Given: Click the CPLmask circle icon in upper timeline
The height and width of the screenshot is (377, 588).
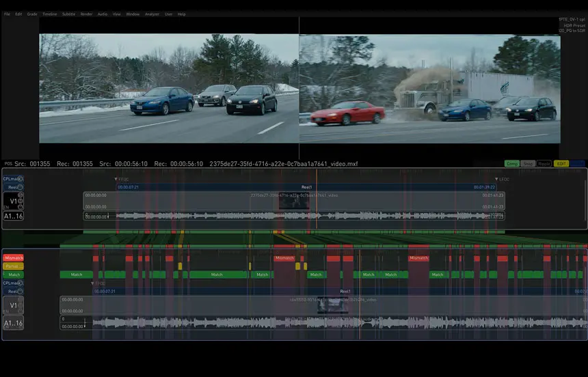Looking at the screenshot, I should coord(21,179).
